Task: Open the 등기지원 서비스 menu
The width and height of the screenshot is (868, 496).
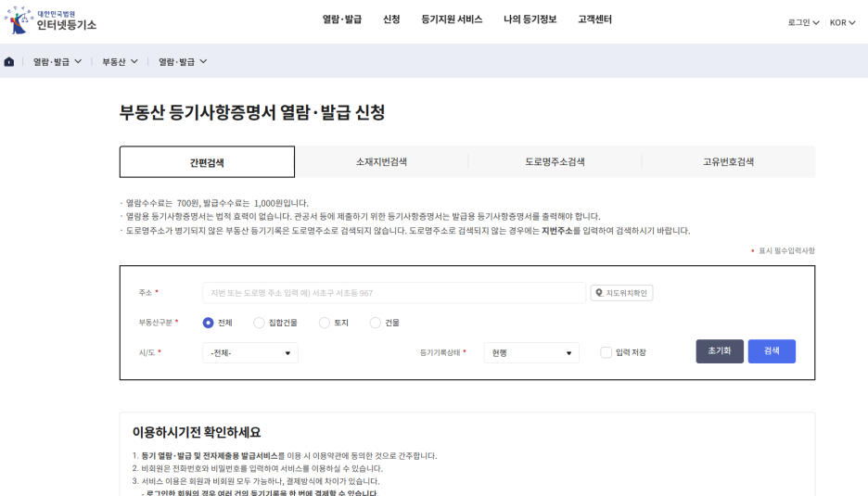Action: point(452,19)
